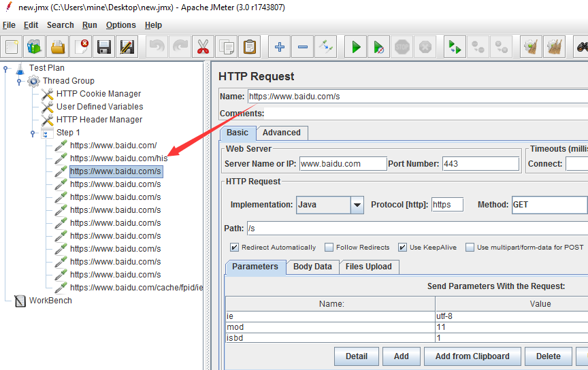Select HTTP Cookie Manager in tree
The height and width of the screenshot is (370, 588).
(98, 94)
